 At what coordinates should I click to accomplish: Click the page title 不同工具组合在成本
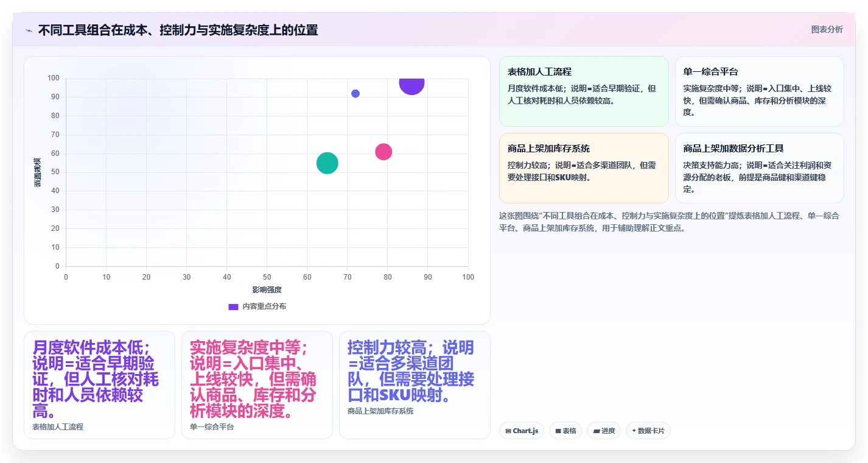tap(178, 30)
